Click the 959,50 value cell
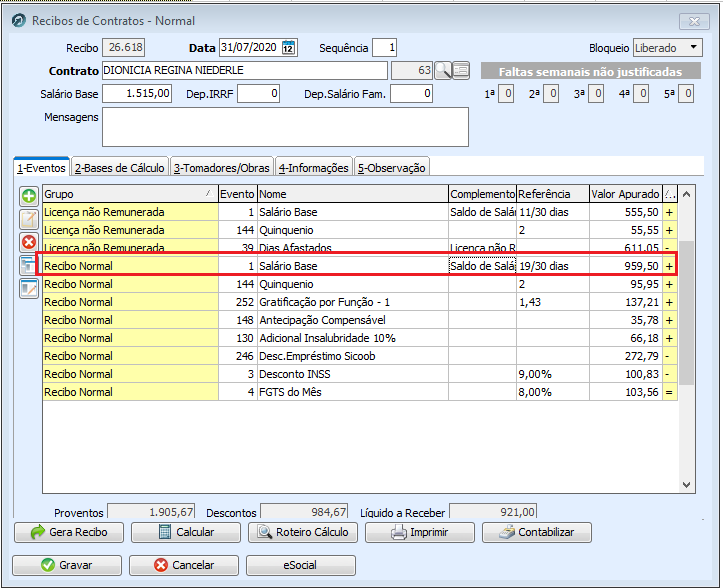Image resolution: width=723 pixels, height=588 pixels. (x=626, y=266)
